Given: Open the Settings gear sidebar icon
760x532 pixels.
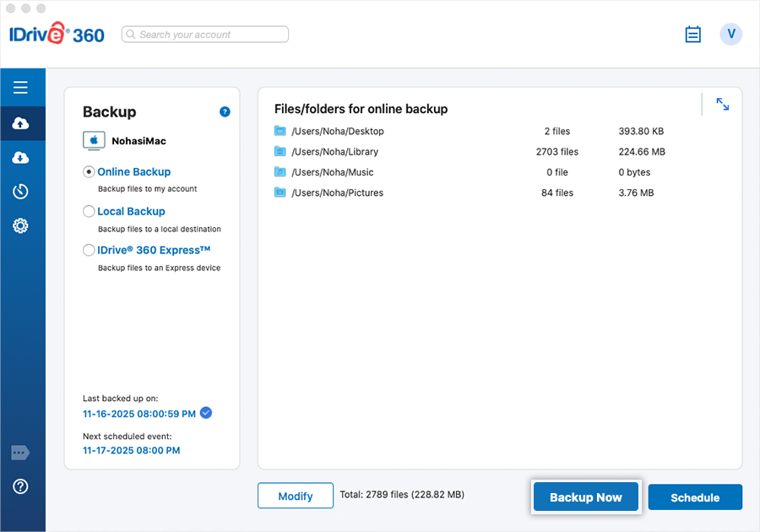Looking at the screenshot, I should (21, 225).
